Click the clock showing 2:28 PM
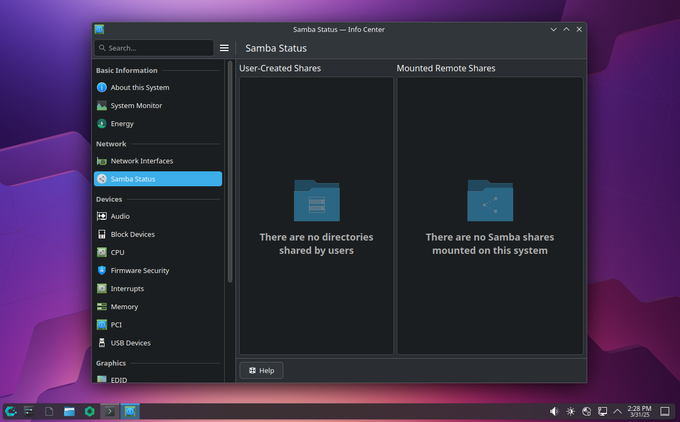680x422 pixels. [640, 411]
